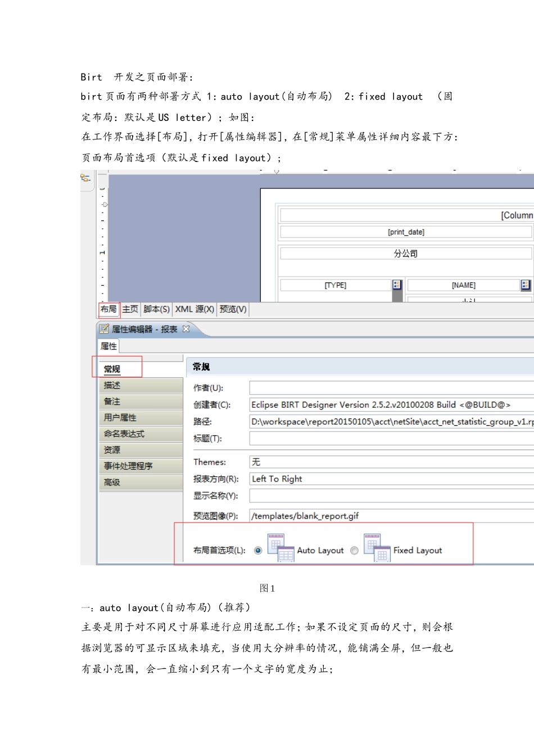Click the Fixed Layout icon
Screen dimensions: 534x756
click(x=377, y=547)
